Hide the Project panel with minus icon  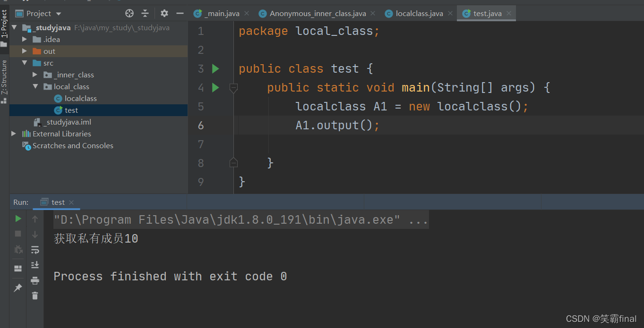click(x=180, y=13)
